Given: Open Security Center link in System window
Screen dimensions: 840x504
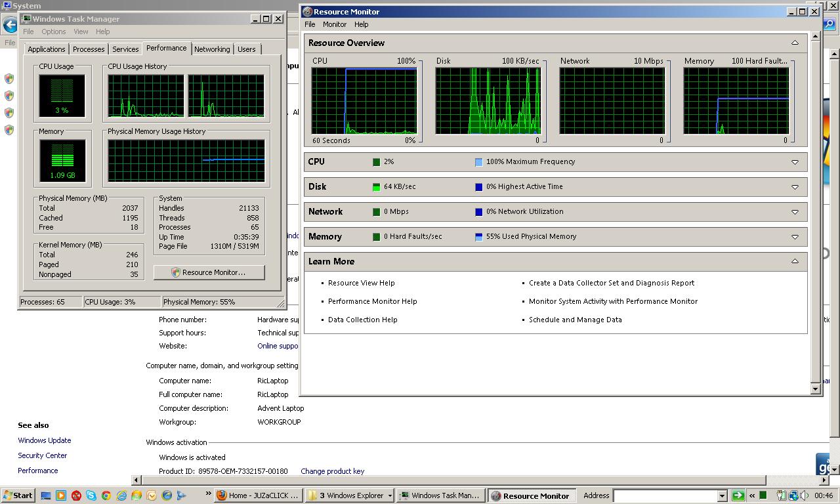Looking at the screenshot, I should click(43, 455).
